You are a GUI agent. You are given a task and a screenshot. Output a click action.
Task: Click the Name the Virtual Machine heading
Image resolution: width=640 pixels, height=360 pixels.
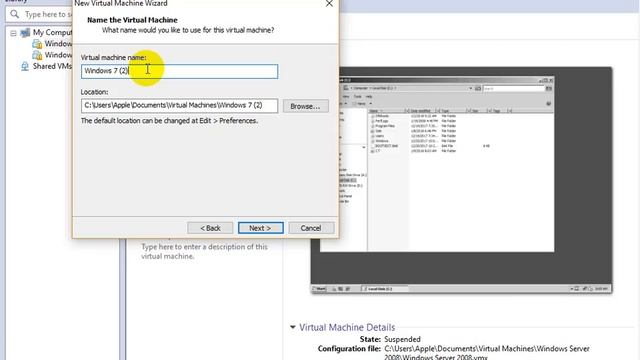pyautogui.click(x=132, y=20)
